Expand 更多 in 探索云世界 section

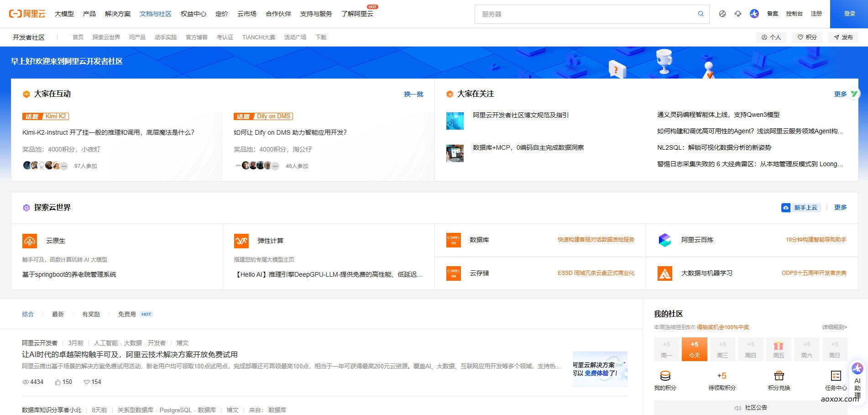pos(840,207)
